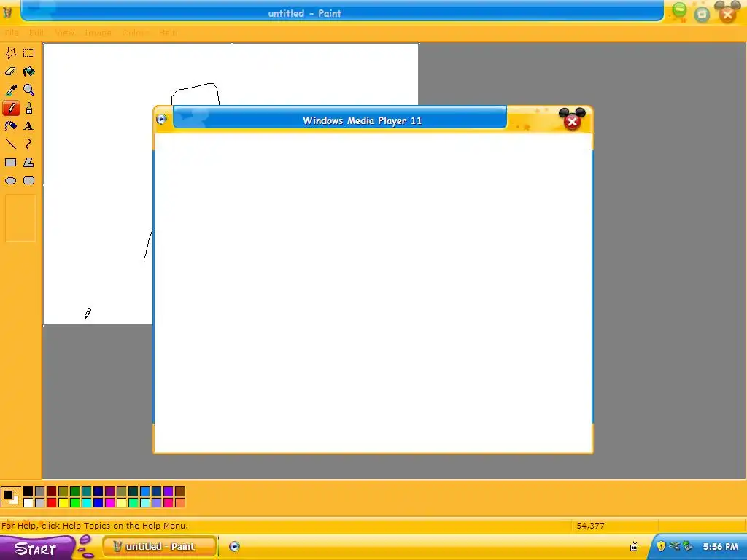
Task: Click the Paint app icon in title bar
Action: 7,13
